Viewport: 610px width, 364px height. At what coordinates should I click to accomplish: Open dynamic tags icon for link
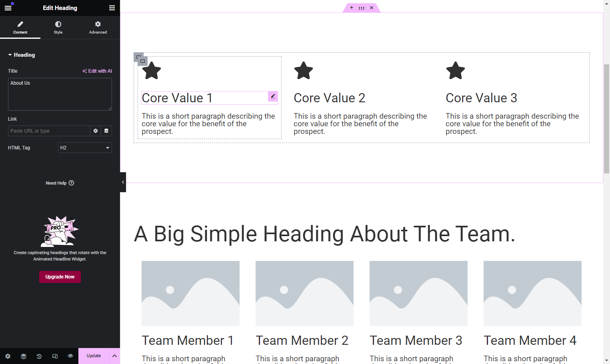click(x=106, y=131)
